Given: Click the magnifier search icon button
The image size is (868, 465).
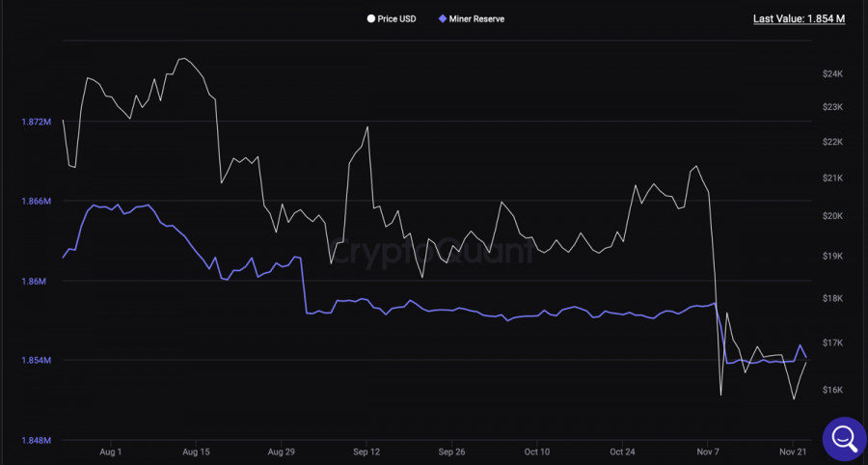Looking at the screenshot, I should point(842,438).
